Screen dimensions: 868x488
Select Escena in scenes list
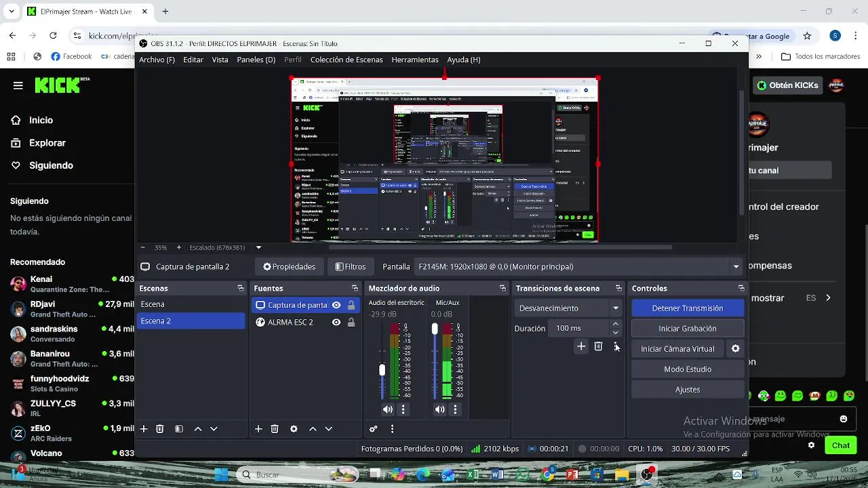(x=191, y=305)
